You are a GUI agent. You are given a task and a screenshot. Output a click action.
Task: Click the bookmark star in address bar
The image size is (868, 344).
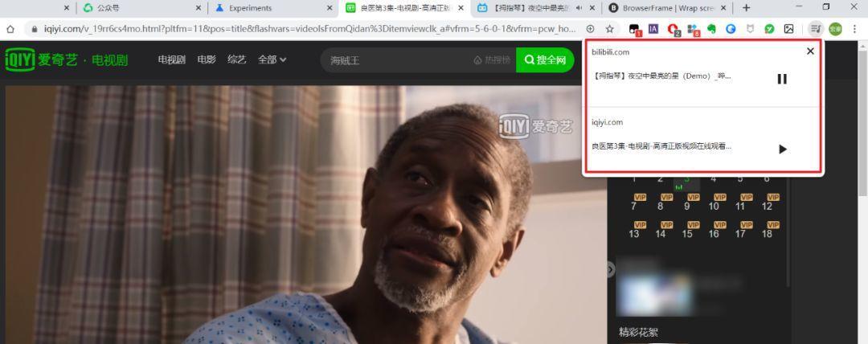click(609, 29)
